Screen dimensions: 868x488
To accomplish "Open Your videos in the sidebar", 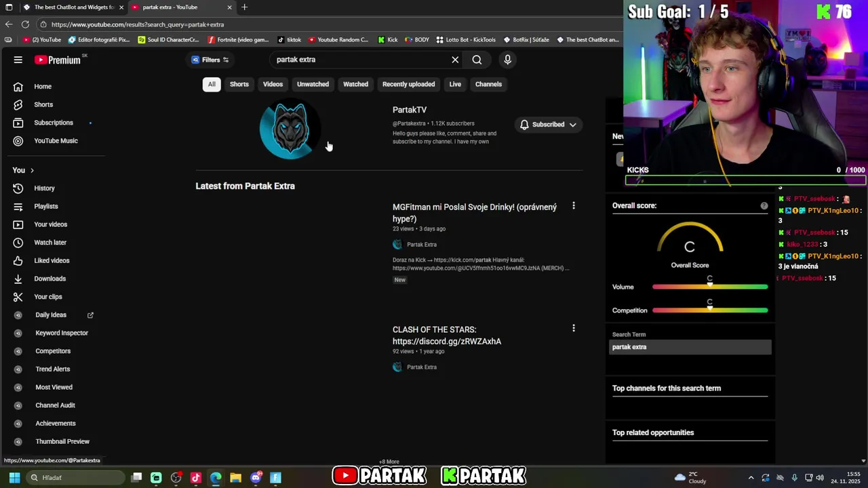I will [x=50, y=224].
